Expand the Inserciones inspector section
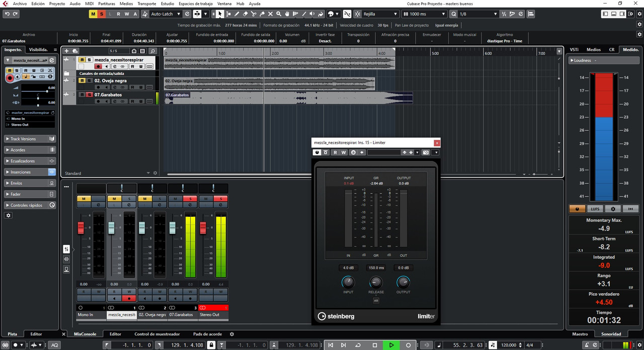The height and width of the screenshot is (350, 644). 30,172
